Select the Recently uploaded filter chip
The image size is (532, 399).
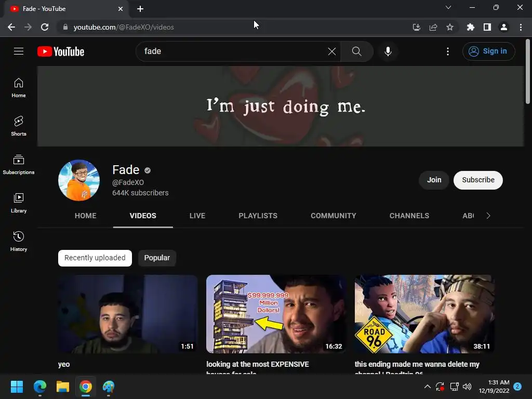pos(95,258)
